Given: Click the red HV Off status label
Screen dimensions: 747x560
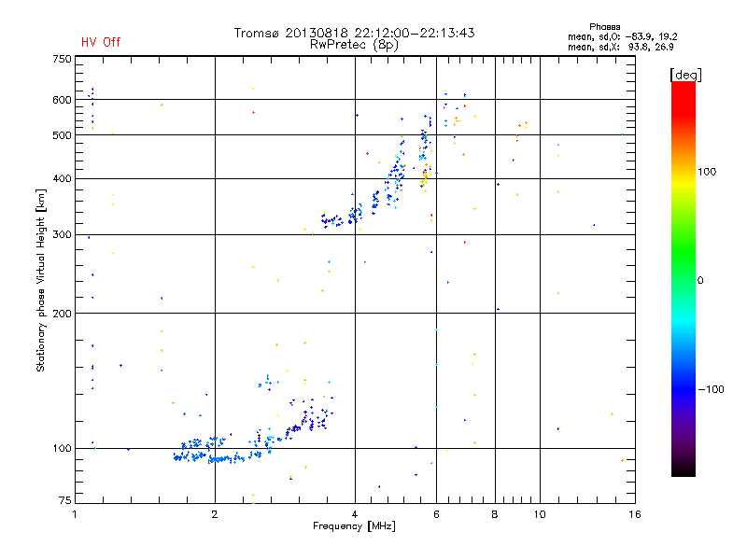Looking at the screenshot, I should (x=100, y=42).
